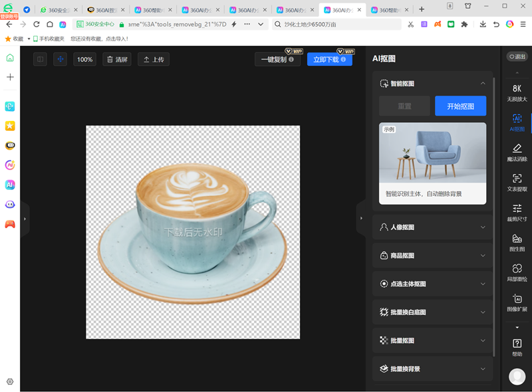Select the 裁剪尺寸 crop size tool
This screenshot has height=392, width=532.
point(517,212)
